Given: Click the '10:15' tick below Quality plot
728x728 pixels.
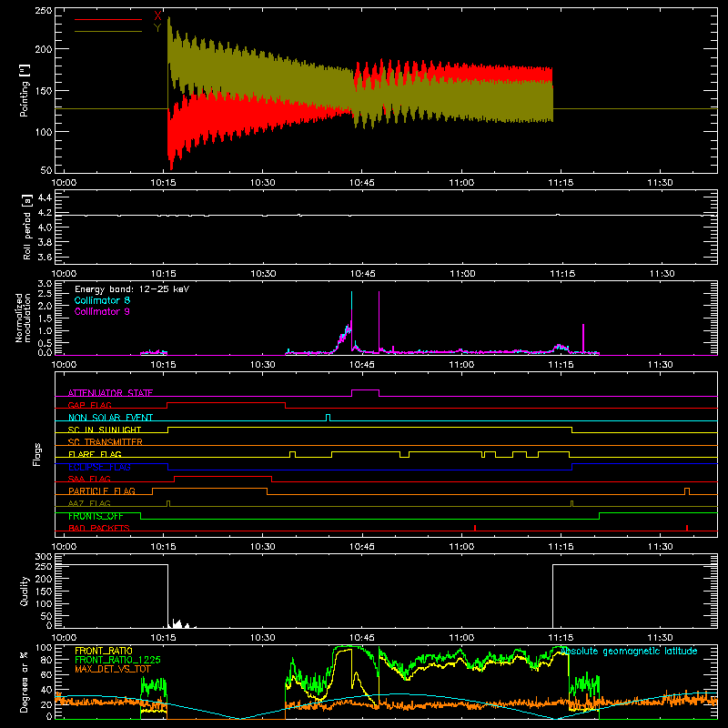Looking at the screenshot, I should pos(163,638).
